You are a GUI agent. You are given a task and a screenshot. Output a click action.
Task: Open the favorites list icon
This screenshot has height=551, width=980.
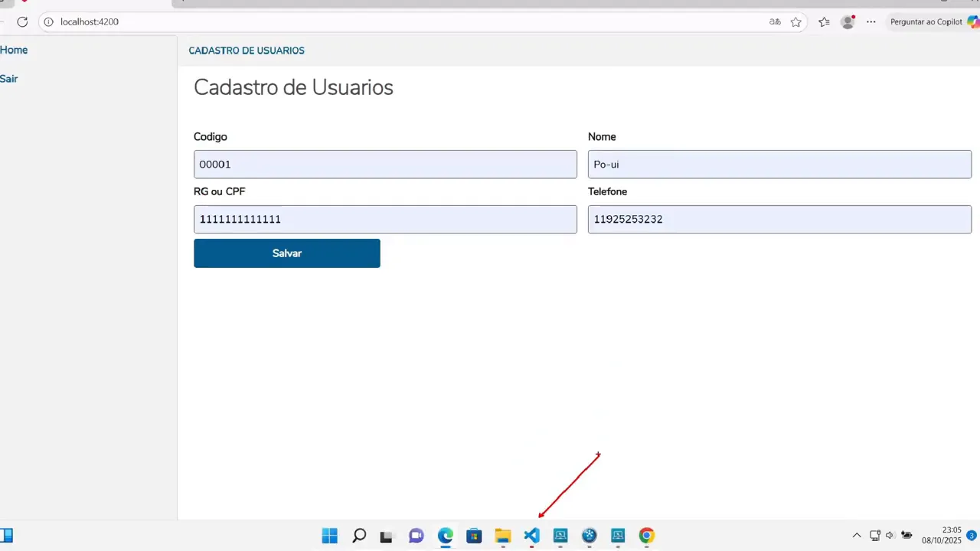coord(824,21)
